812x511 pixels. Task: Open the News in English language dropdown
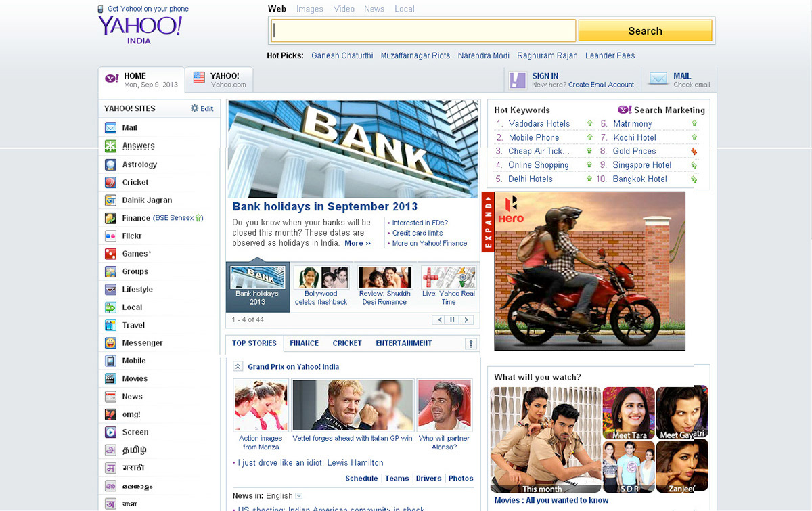tap(299, 496)
